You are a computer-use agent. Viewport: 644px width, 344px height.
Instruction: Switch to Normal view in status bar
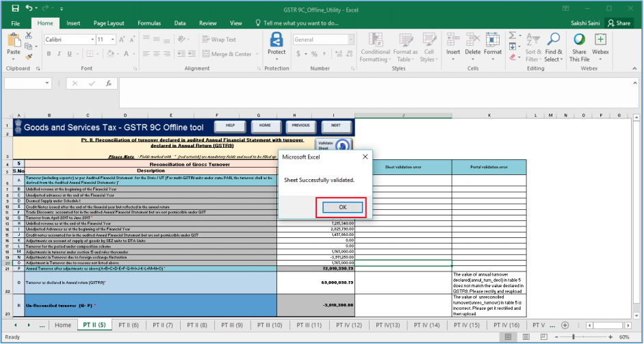coord(508,337)
